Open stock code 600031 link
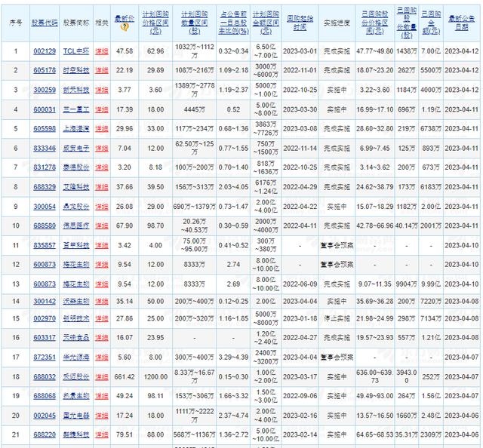This screenshot has width=483, height=448. click(x=45, y=109)
